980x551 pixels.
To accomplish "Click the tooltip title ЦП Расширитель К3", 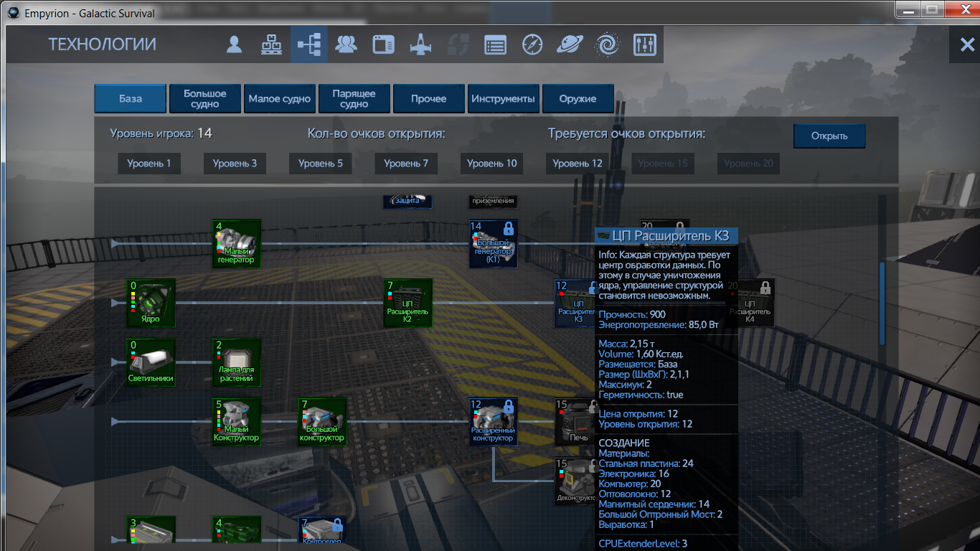I will [671, 235].
